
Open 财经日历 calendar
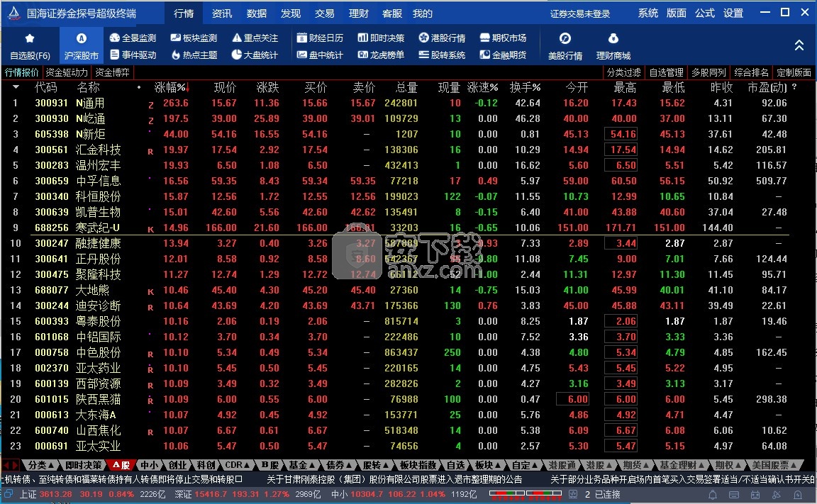[320, 38]
